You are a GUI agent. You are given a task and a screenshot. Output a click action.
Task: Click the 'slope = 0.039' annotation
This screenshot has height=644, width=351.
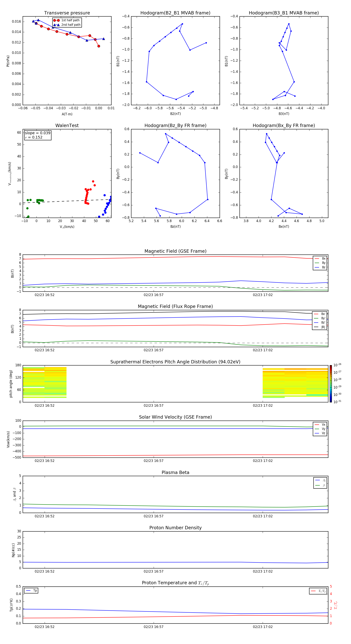(x=38, y=133)
